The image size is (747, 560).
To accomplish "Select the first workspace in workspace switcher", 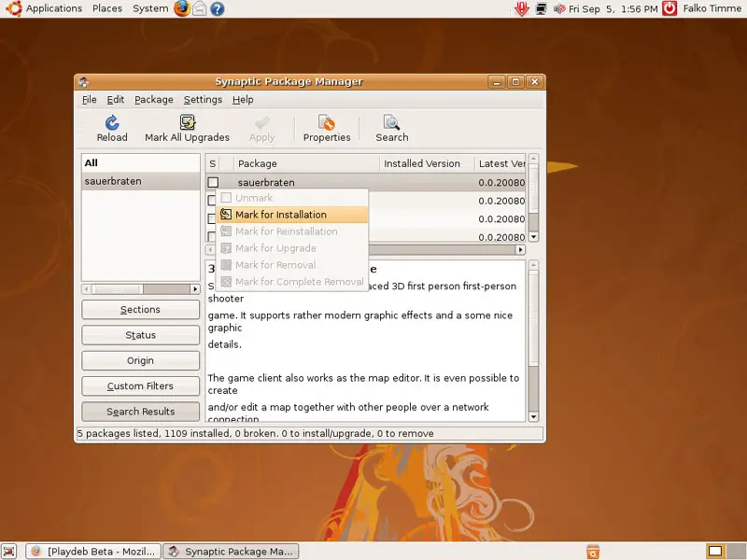I will [714, 551].
